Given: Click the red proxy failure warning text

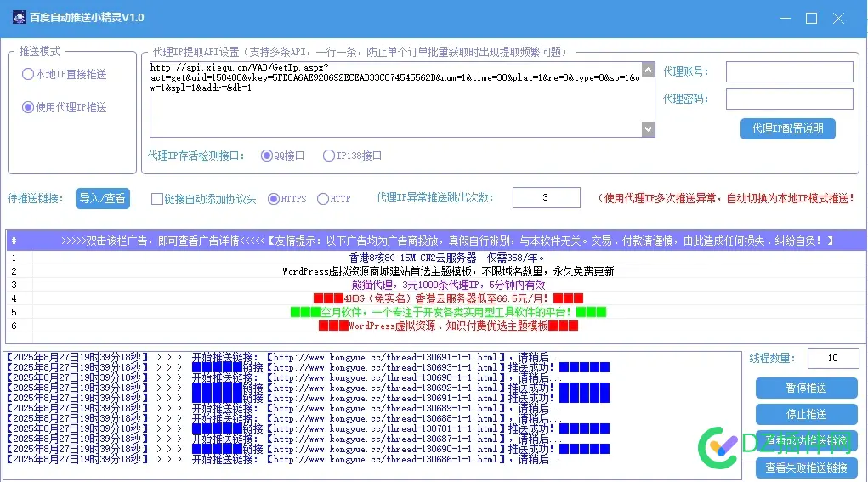Looking at the screenshot, I should point(726,199).
